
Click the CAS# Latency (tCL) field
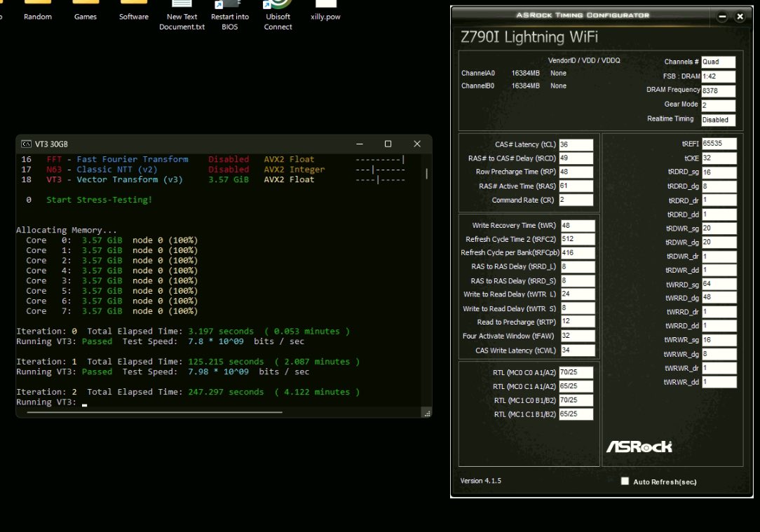pos(576,145)
